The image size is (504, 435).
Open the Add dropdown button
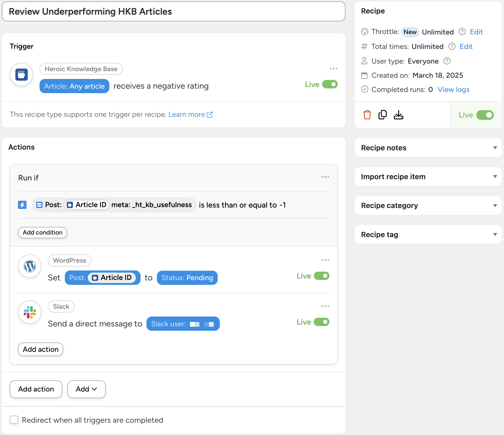[86, 389]
